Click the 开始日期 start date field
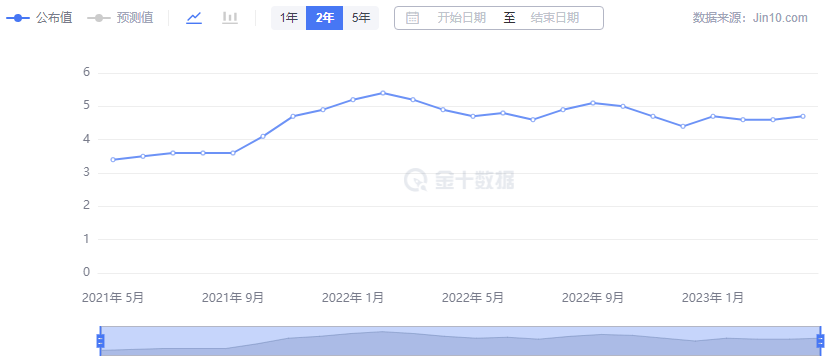The image size is (826, 361). pos(461,18)
